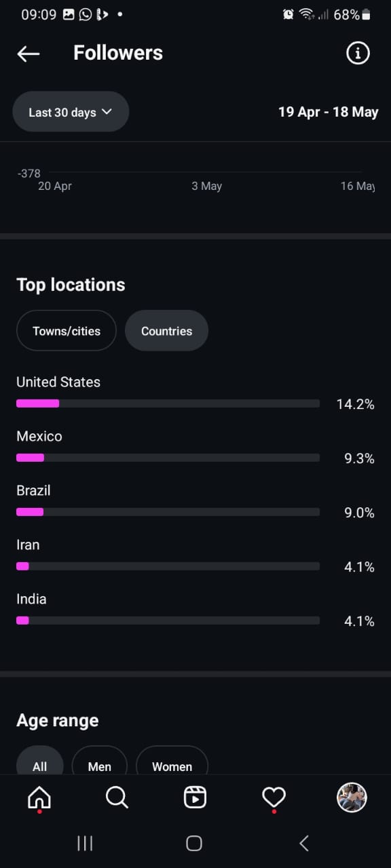The image size is (391, 868).
Task: Tap the 19 Apr - 18 May date range
Action: (x=329, y=112)
